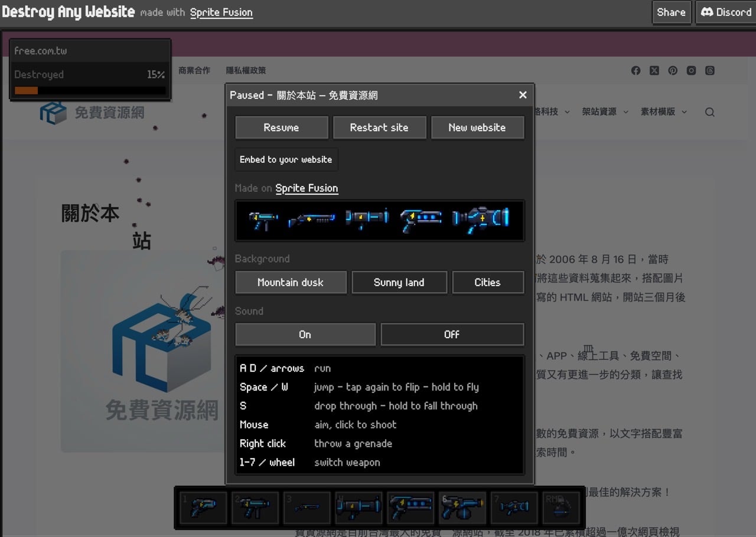Click the large 免費資源網 box image
Image resolution: width=756 pixels, height=537 pixels.
(x=141, y=351)
